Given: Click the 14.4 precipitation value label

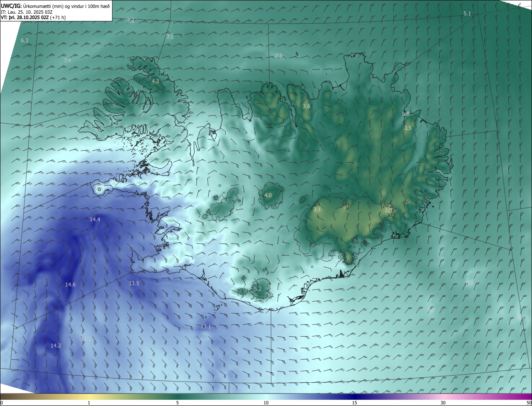Looking at the screenshot, I should click(95, 219).
